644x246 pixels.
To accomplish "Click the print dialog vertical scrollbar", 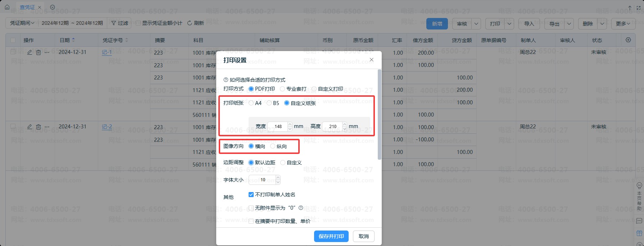I will click(x=379, y=115).
